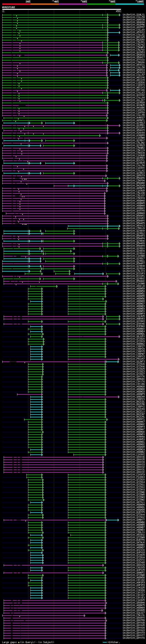Screen dimensions: 146x644
Task: Click the cyan ~100% identity legend segment
Action: pos(130,4)
